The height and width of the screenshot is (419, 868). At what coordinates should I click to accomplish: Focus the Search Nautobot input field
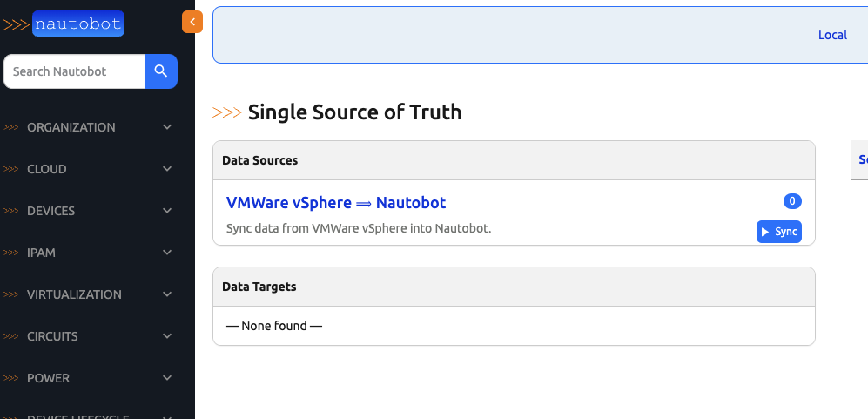pos(74,71)
